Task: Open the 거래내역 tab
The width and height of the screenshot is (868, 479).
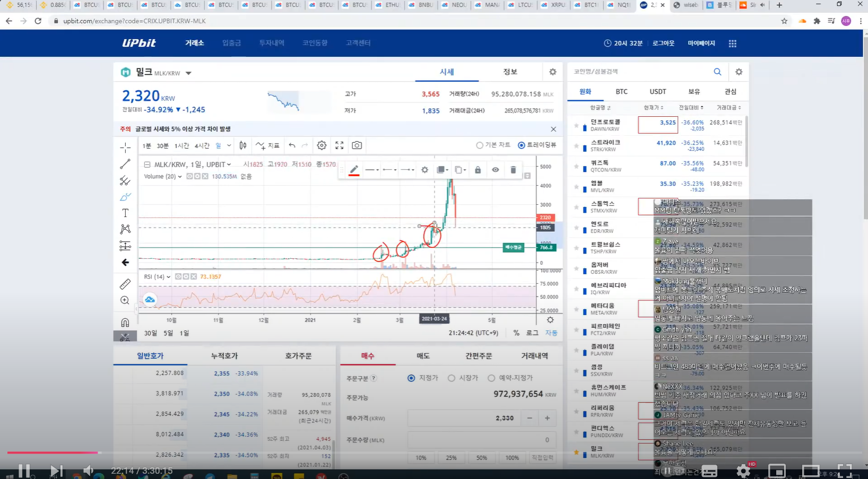Action: [534, 356]
